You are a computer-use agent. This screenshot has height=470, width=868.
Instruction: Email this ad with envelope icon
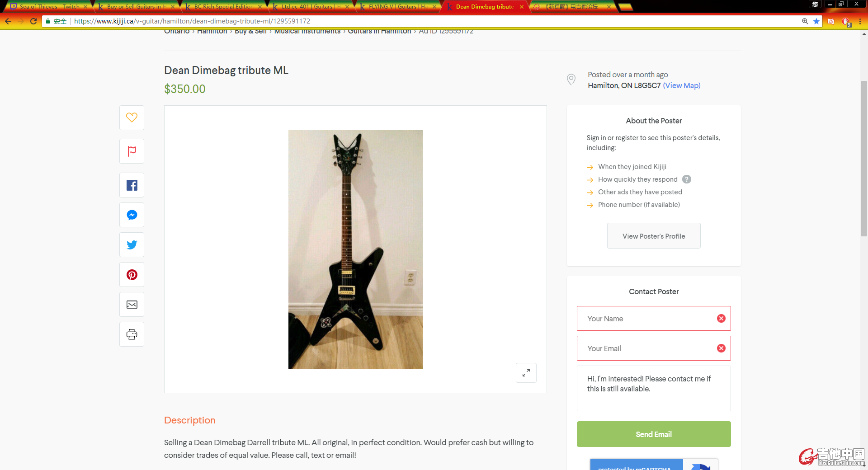point(132,305)
